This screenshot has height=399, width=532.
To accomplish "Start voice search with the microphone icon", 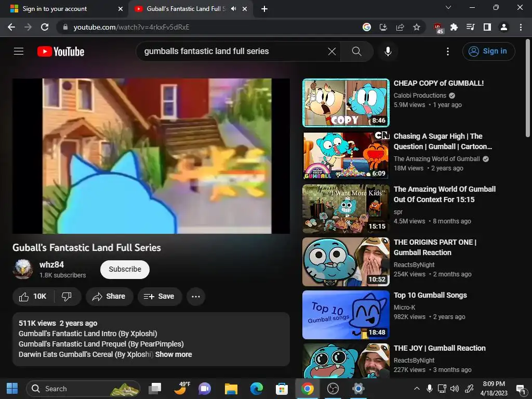I will (x=388, y=51).
